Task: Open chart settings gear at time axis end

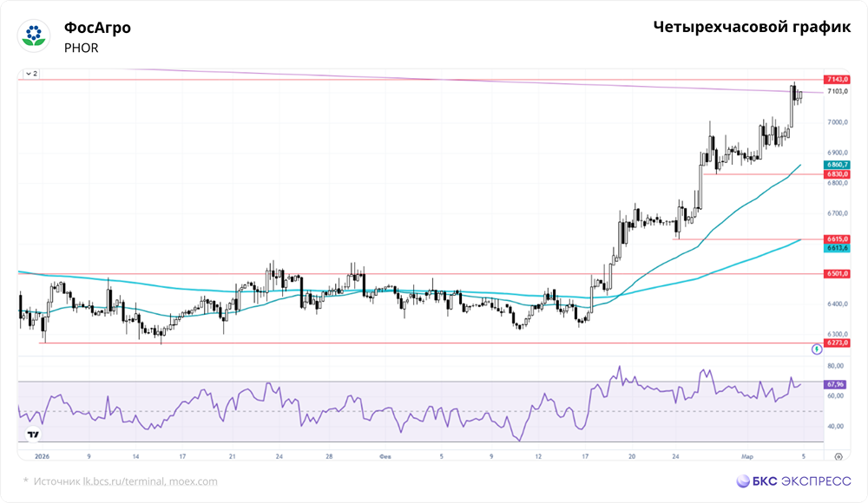Action: 838,456
